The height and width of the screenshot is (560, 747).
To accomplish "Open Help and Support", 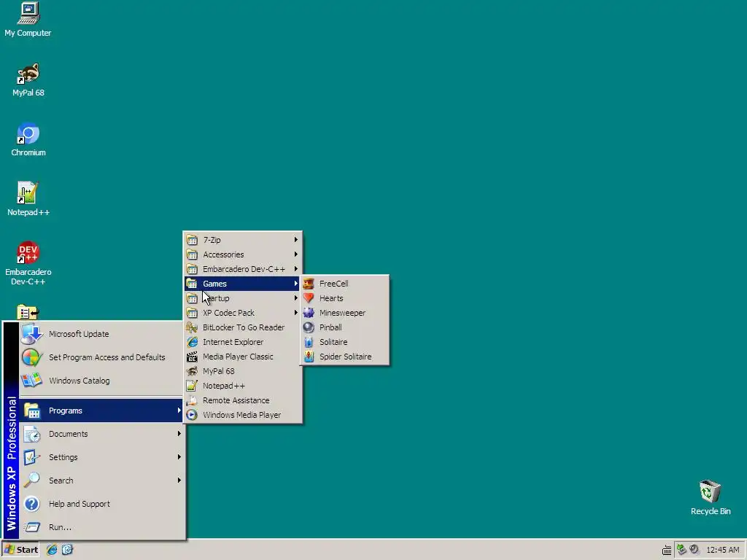I will click(x=101, y=504).
